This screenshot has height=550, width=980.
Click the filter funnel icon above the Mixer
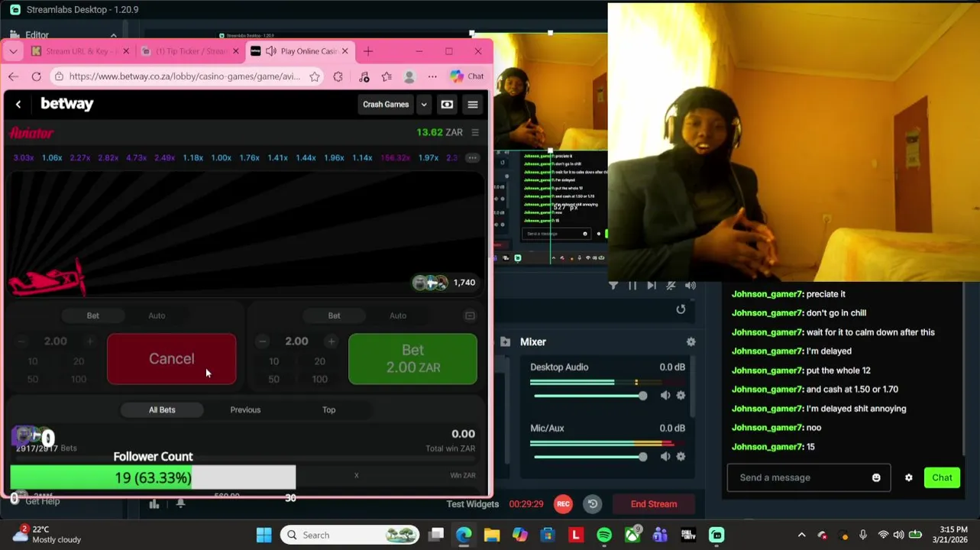[613, 286]
